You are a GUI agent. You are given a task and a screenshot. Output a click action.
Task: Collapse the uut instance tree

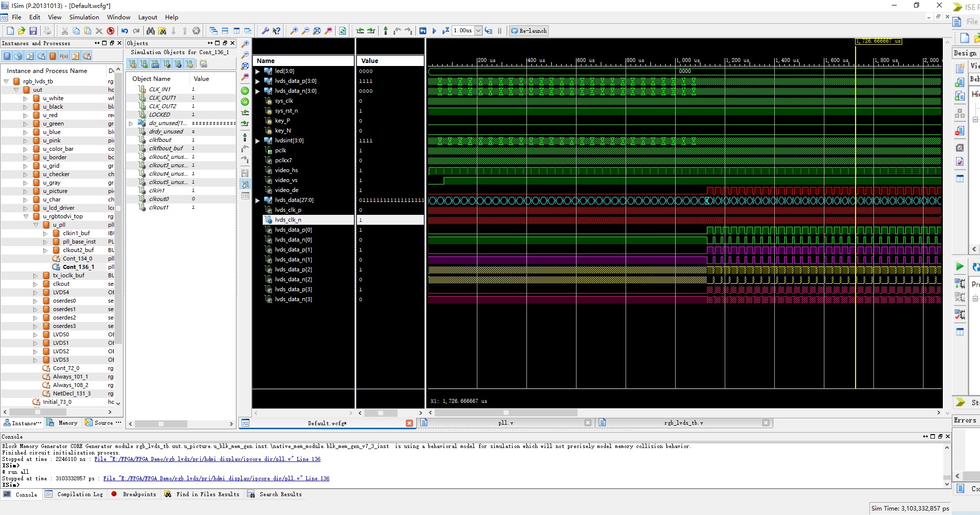(x=16, y=90)
